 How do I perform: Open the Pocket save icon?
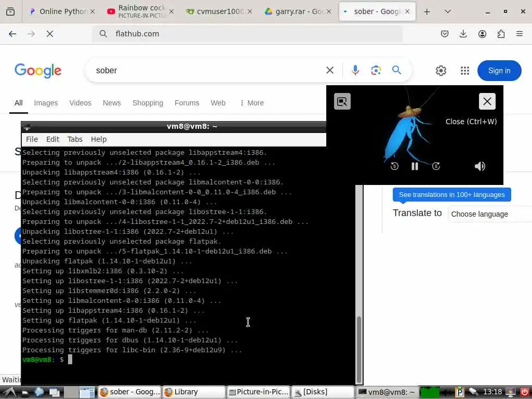coord(445,34)
